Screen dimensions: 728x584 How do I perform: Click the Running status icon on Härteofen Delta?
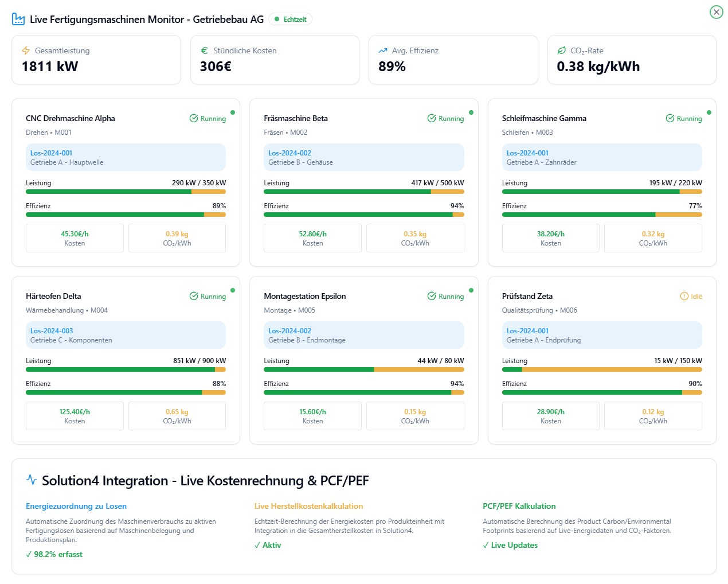[x=194, y=297]
